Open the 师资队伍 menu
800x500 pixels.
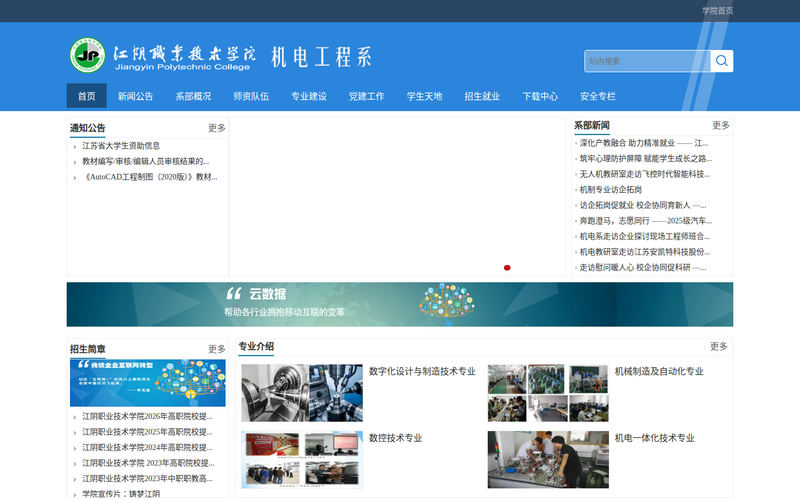coord(251,96)
